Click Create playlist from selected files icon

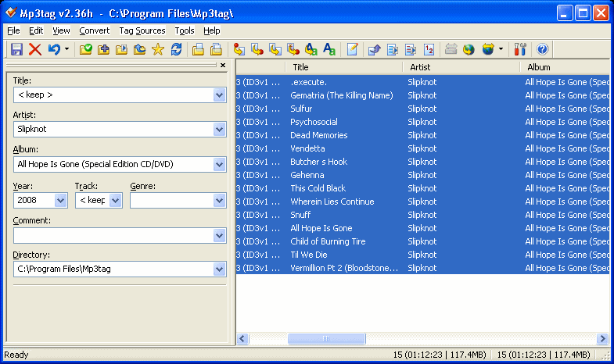point(411,49)
